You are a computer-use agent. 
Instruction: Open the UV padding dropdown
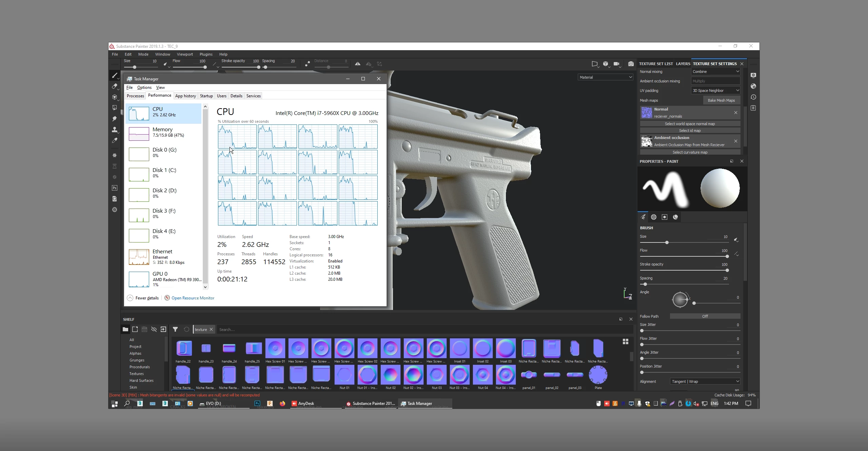(715, 91)
